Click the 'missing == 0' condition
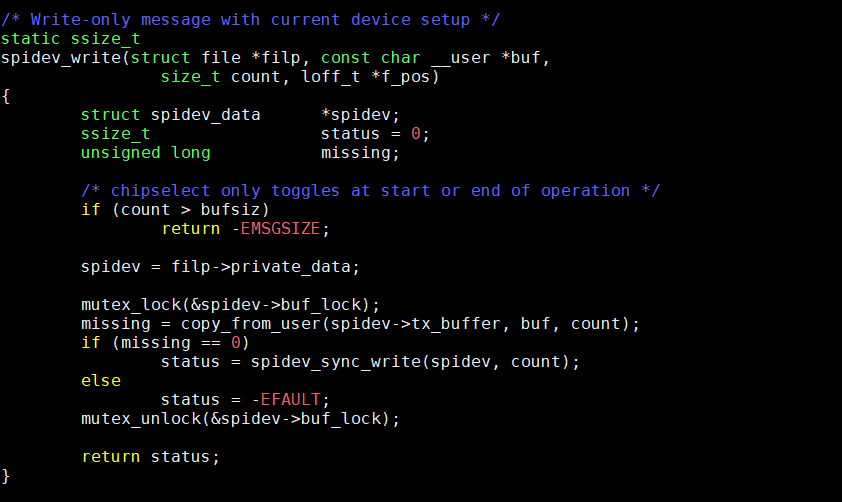The height and width of the screenshot is (502, 842). click(x=181, y=343)
